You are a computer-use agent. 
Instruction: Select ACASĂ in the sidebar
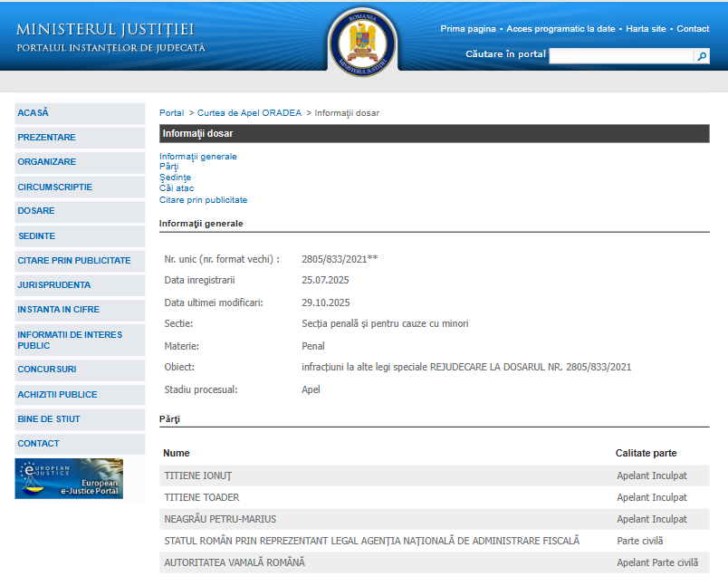[x=34, y=113]
